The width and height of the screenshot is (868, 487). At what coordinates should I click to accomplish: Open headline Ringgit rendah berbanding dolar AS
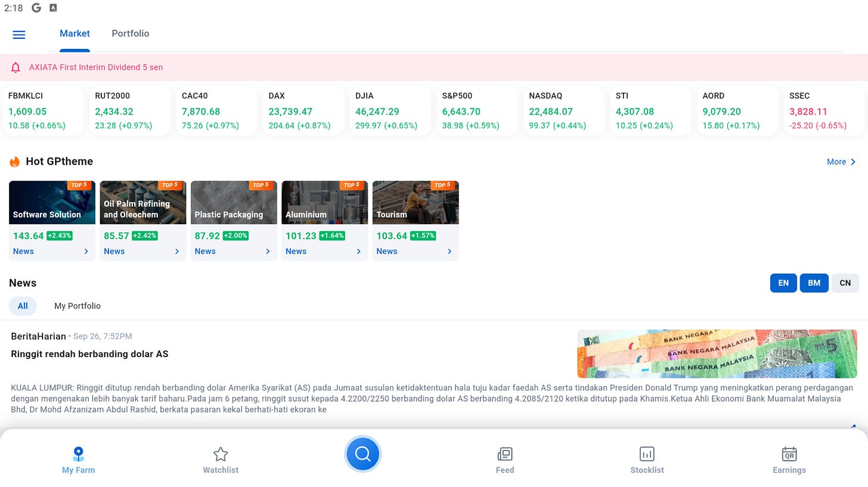pyautogui.click(x=89, y=354)
